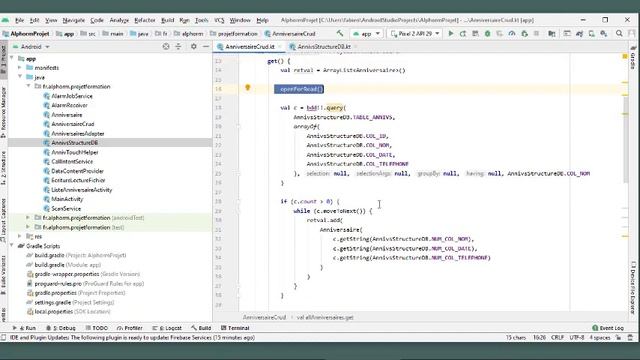Open the 6: Logcat tool window
Viewport: 640px width, 360px height.
pyautogui.click(x=167, y=328)
